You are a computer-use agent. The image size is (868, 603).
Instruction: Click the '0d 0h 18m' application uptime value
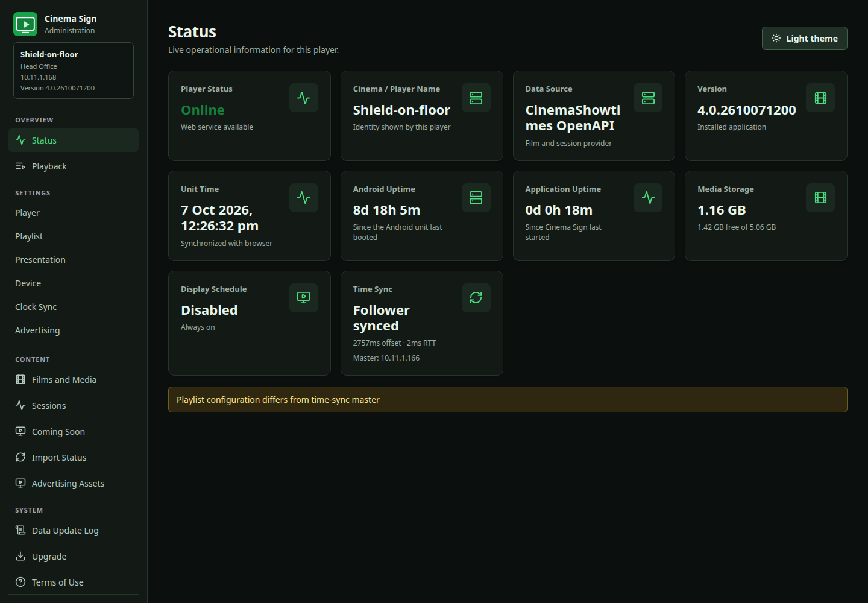click(559, 210)
